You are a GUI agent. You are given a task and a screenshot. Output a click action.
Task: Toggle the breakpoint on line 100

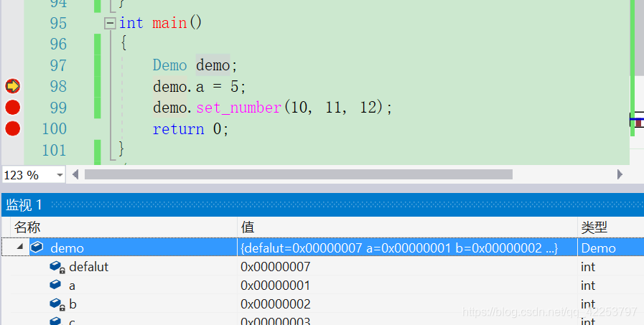(x=13, y=129)
